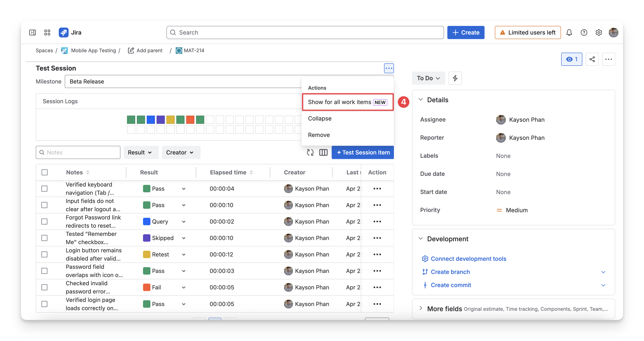Click the '+ Test Session Item' button
Image resolution: width=644 pixels, height=341 pixels.
(x=362, y=152)
